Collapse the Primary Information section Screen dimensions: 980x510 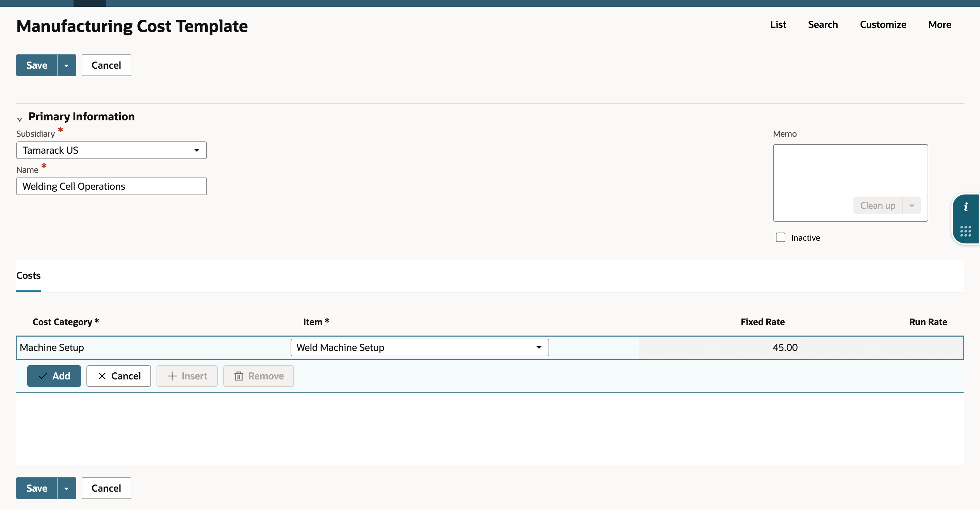tap(20, 119)
